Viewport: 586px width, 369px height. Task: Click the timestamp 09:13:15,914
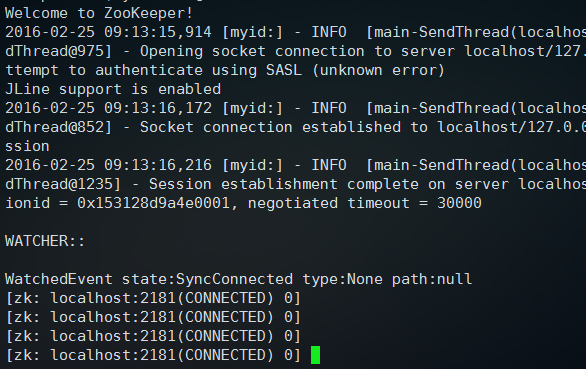coord(158,32)
